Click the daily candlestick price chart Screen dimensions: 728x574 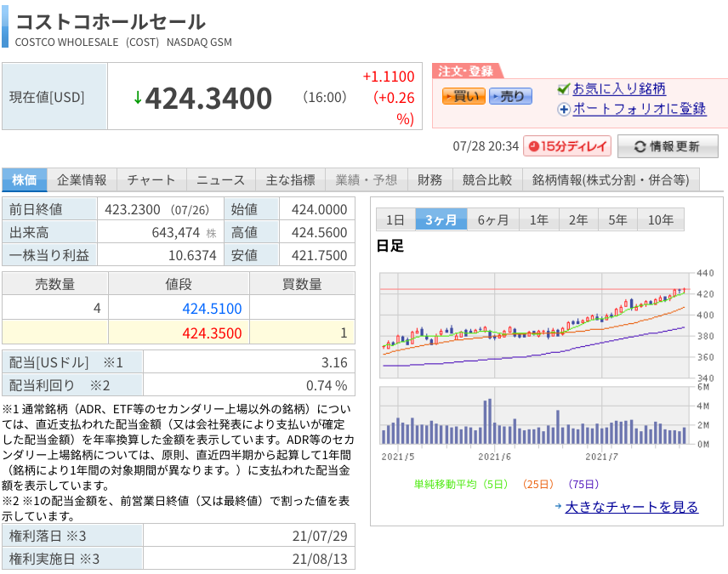click(534, 325)
